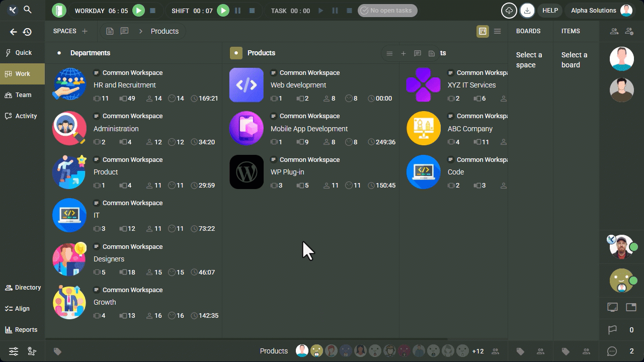Add a new space with plus icon
The image size is (644, 362).
pyautogui.click(x=85, y=31)
